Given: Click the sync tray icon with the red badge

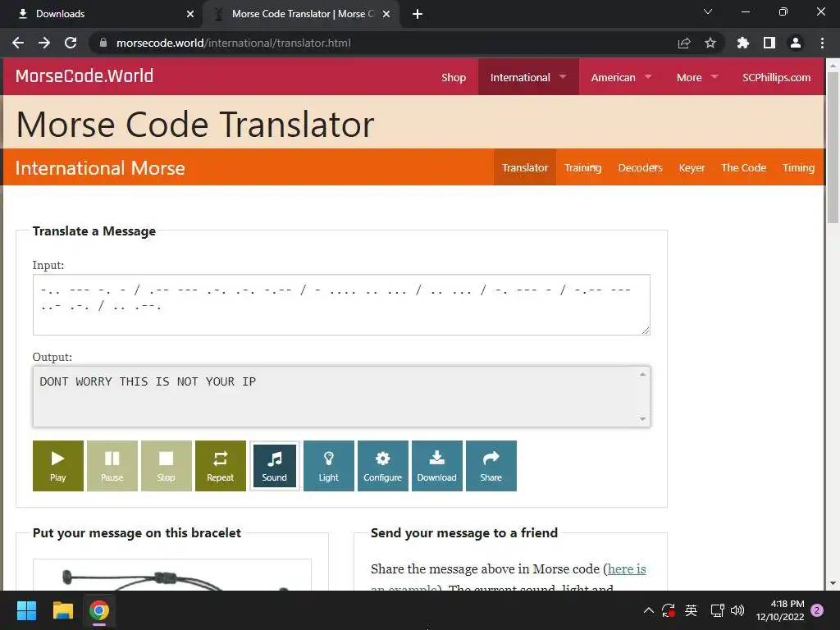Looking at the screenshot, I should [x=669, y=610].
